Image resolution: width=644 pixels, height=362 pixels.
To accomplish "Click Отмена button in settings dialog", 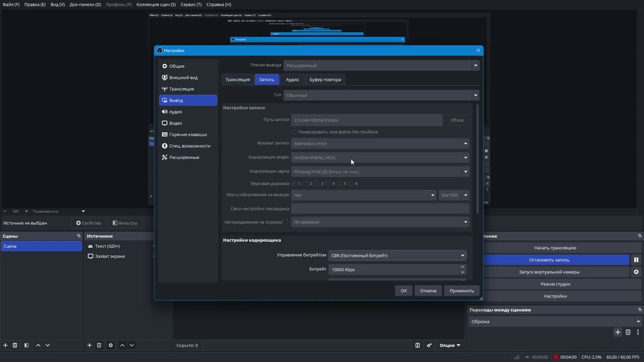I will 428,291.
